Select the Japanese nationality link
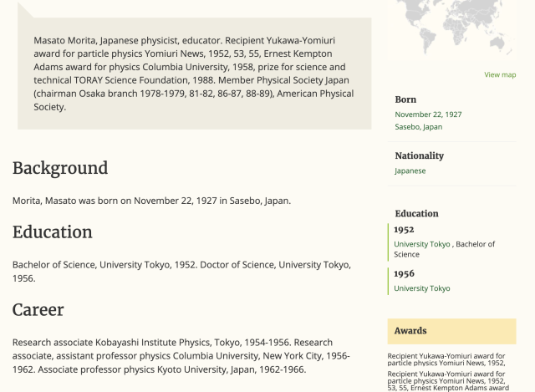 410,171
